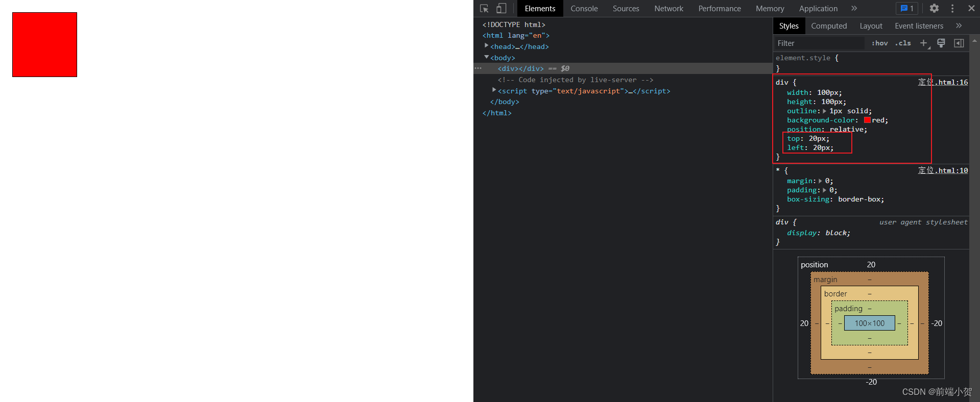Expand the padding shorthand property
Viewport: 980px width, 402px height.
824,190
